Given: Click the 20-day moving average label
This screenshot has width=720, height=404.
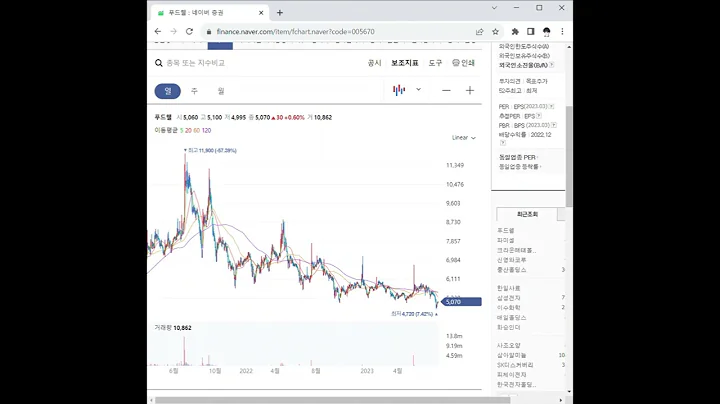Looking at the screenshot, I should (188, 130).
